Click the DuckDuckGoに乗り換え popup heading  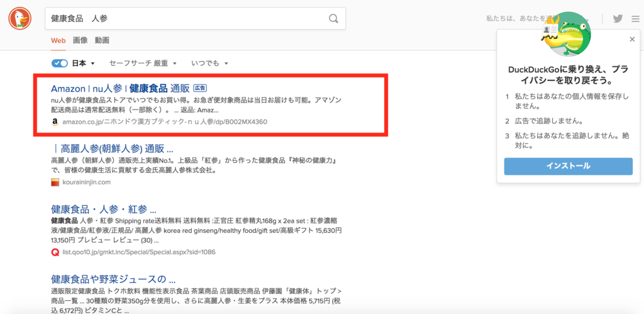click(568, 74)
